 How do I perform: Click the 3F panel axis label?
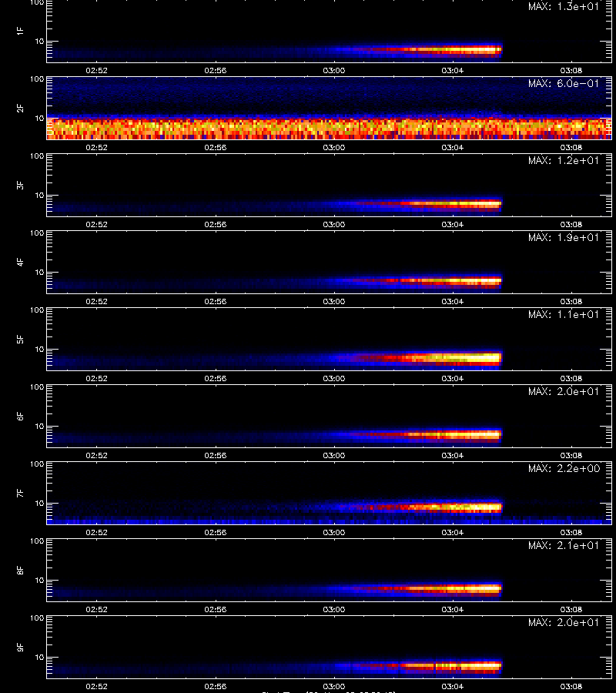click(20, 185)
